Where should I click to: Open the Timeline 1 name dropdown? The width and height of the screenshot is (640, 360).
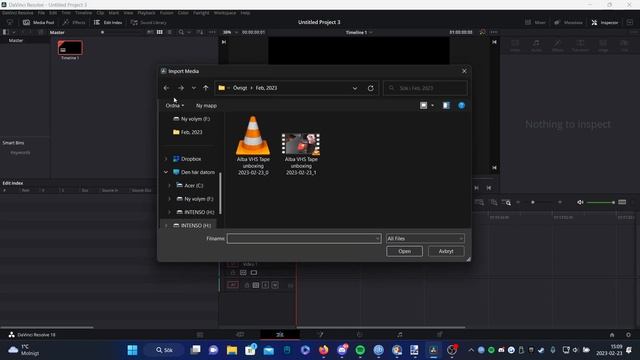(359, 32)
